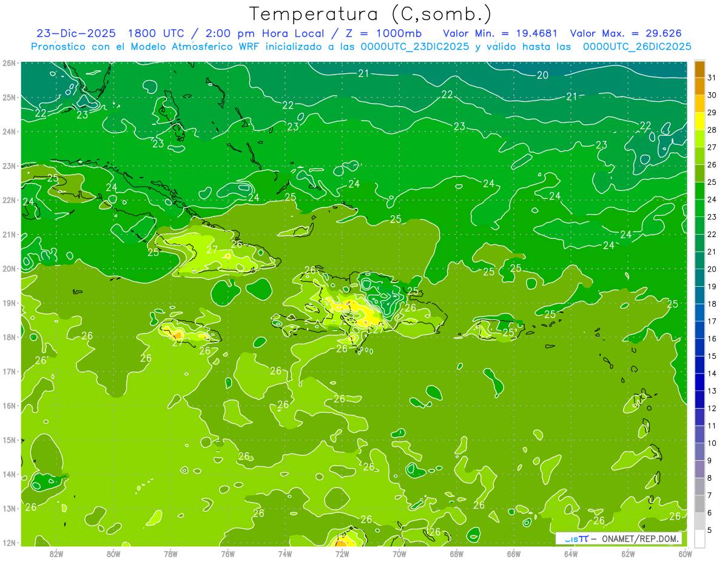Click the '0000UTC_26DIC2025' valid-until timestamp
Viewport: 728px width, 562px height.
point(637,47)
